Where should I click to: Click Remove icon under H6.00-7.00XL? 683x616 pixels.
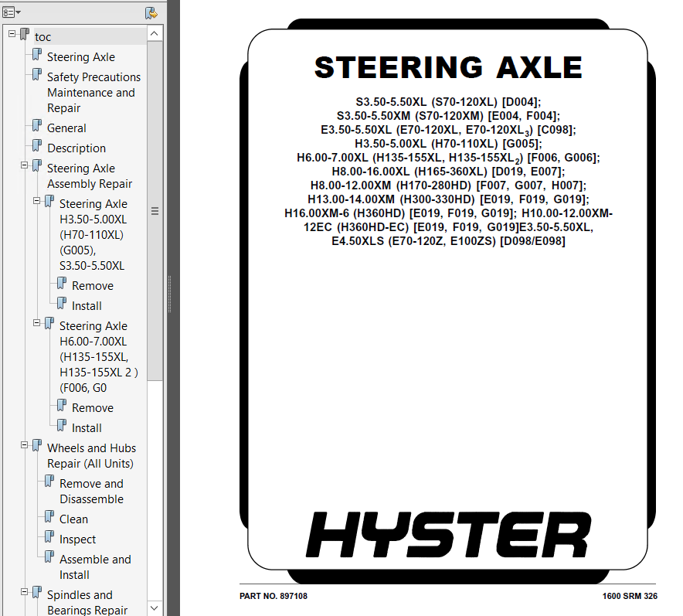point(61,406)
